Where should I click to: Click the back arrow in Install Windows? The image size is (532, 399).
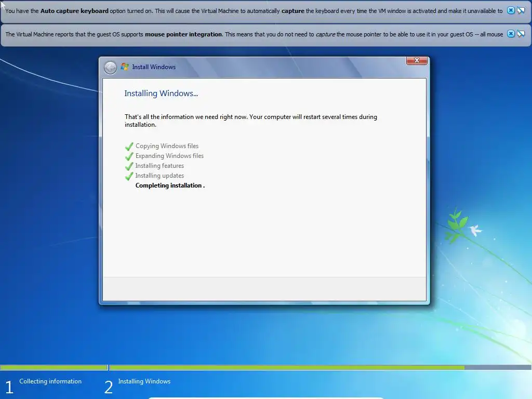[x=110, y=68]
